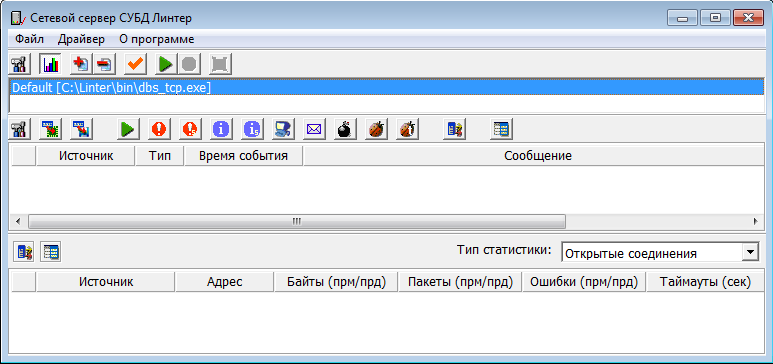Toggle the statistics bar chart icon

(x=50, y=64)
